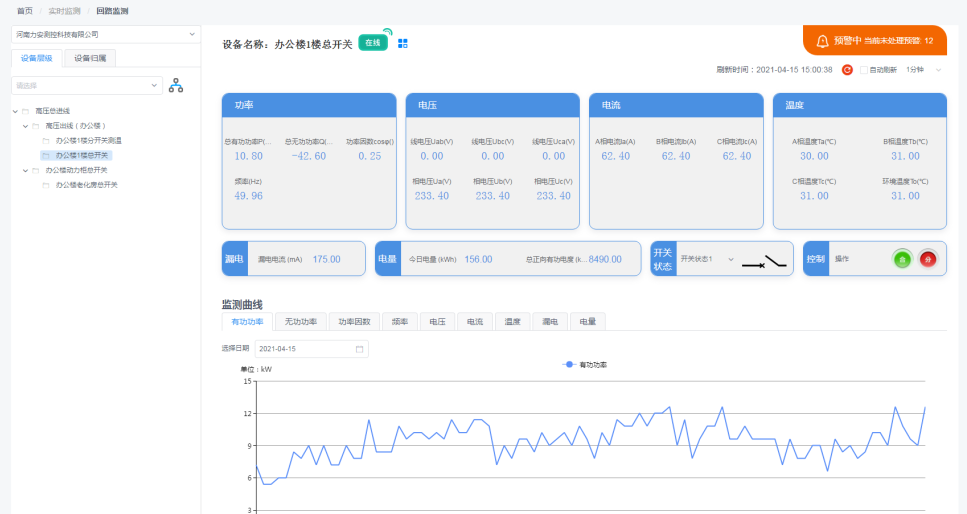The height and width of the screenshot is (514, 967).
Task: Select the 电量 curve tab
Action: [x=588, y=321]
